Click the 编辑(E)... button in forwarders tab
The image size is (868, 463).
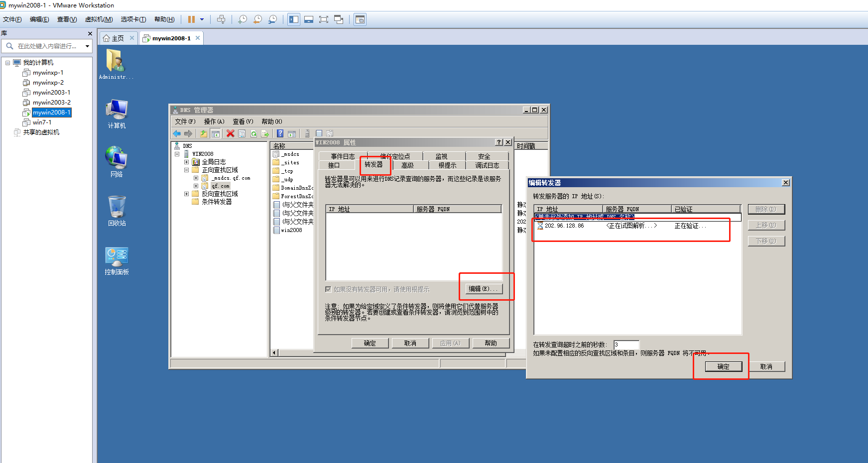[483, 289]
